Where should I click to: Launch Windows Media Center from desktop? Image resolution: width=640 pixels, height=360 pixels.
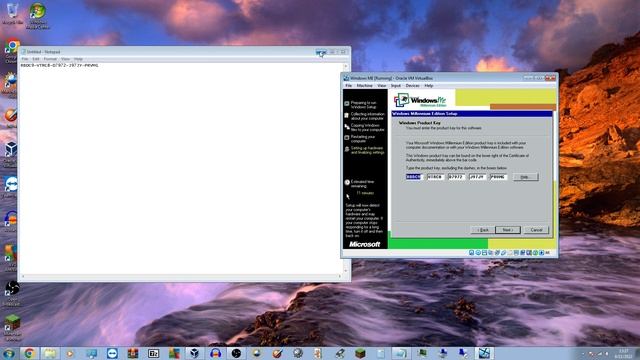pyautogui.click(x=38, y=16)
